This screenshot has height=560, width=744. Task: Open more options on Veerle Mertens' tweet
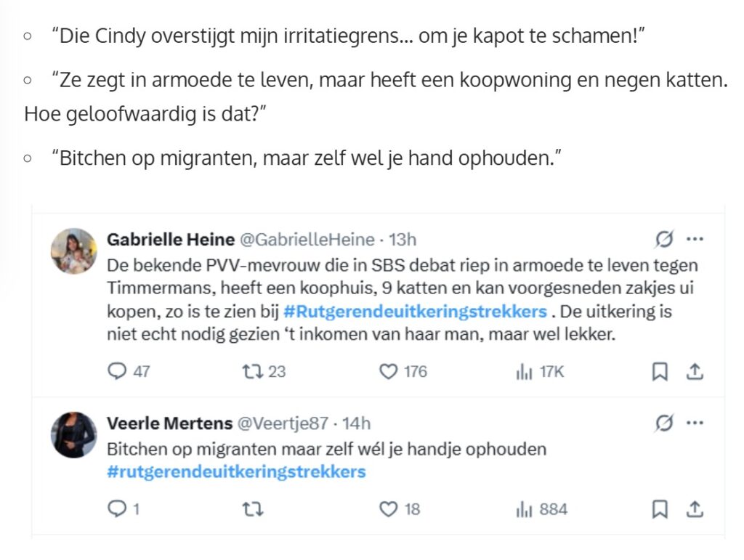695,423
